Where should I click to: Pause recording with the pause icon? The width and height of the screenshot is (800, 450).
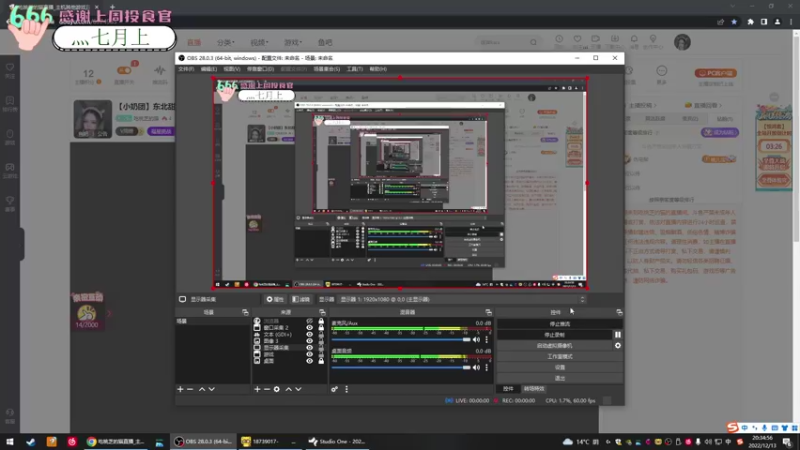[x=618, y=335]
